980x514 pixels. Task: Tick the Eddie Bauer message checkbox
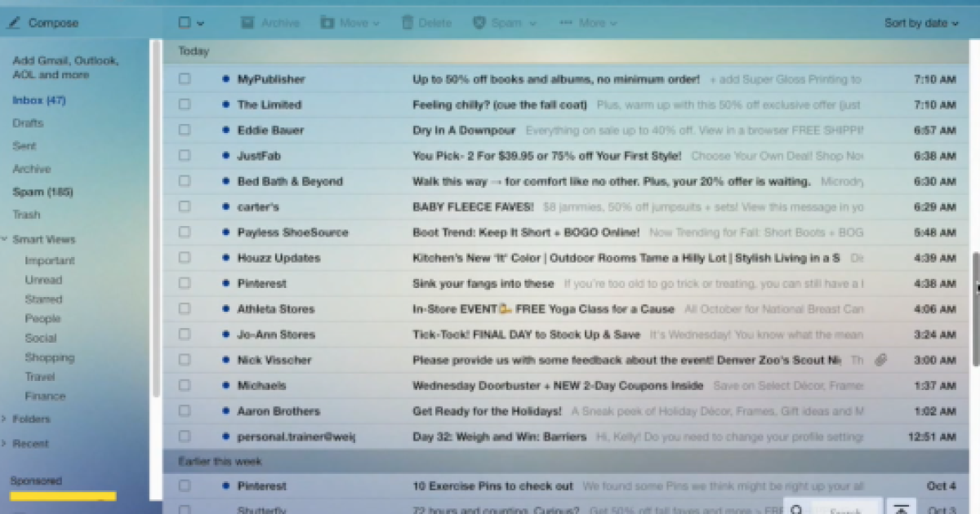[185, 130]
